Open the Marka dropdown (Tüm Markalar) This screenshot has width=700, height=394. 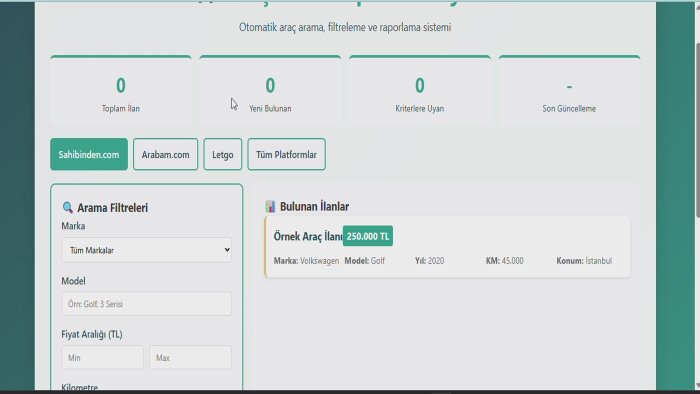point(146,250)
